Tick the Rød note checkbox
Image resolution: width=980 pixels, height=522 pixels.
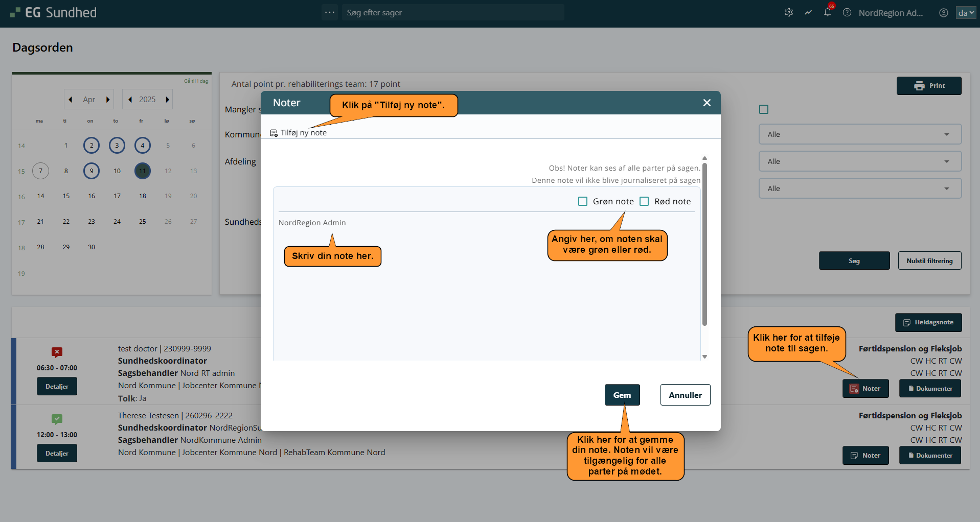click(644, 201)
